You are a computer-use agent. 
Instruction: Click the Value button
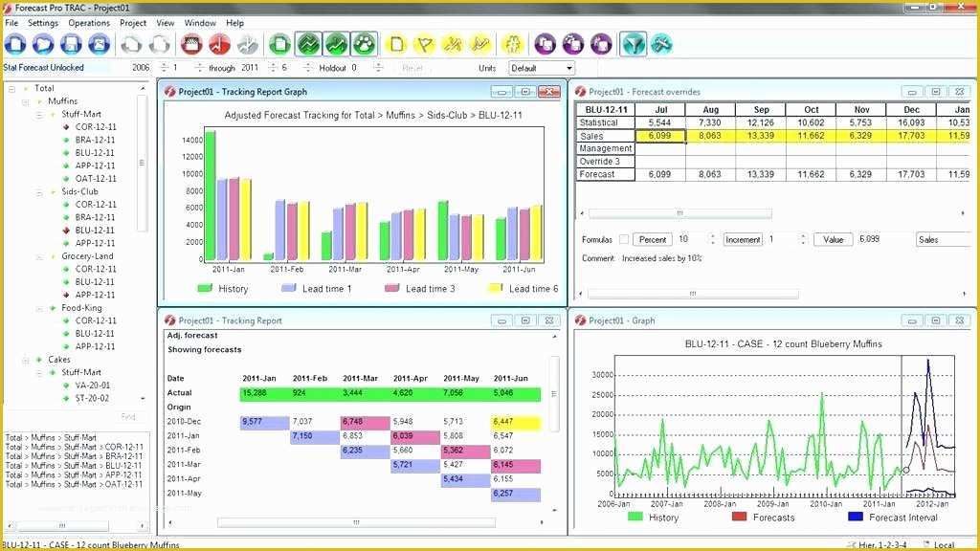point(834,239)
